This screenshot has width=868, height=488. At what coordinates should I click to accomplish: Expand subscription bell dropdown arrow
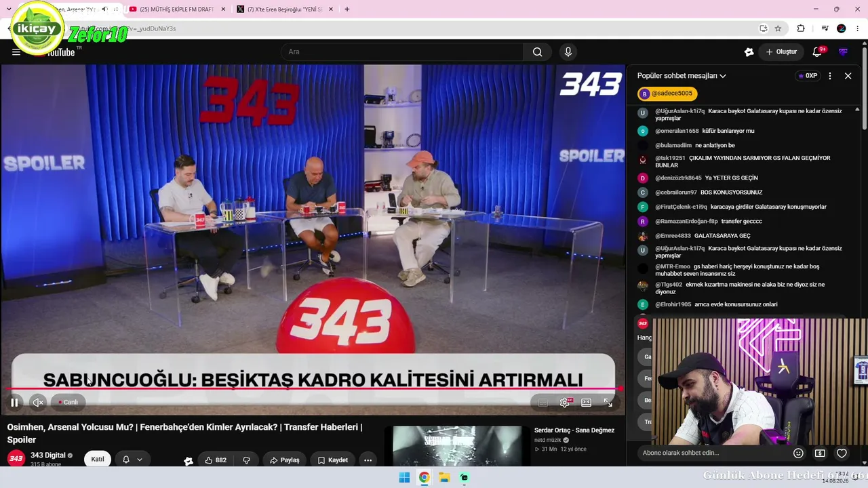pyautogui.click(x=140, y=460)
